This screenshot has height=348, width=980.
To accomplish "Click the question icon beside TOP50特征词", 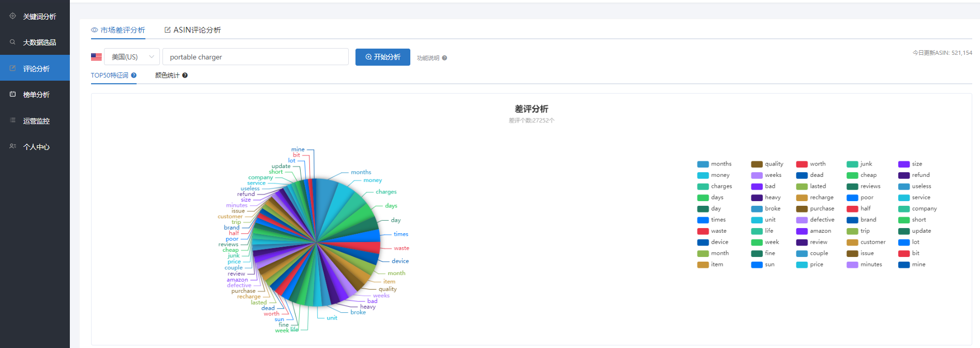I will point(133,75).
